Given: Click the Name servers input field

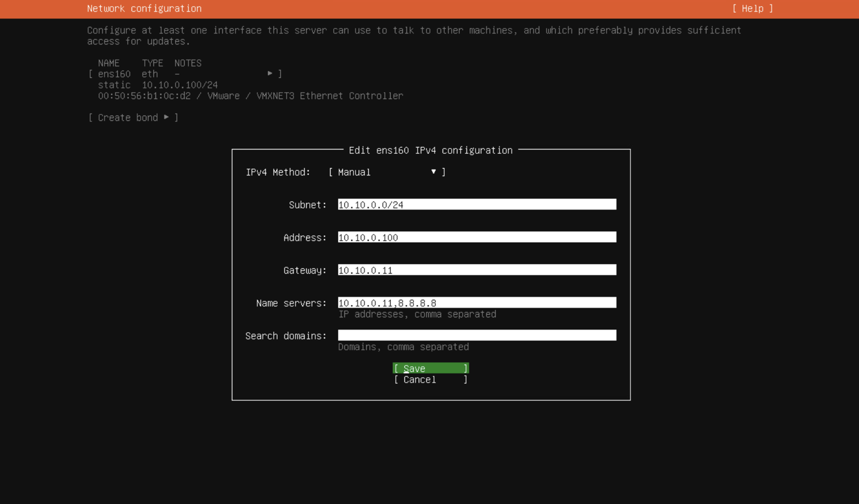Looking at the screenshot, I should [477, 303].
